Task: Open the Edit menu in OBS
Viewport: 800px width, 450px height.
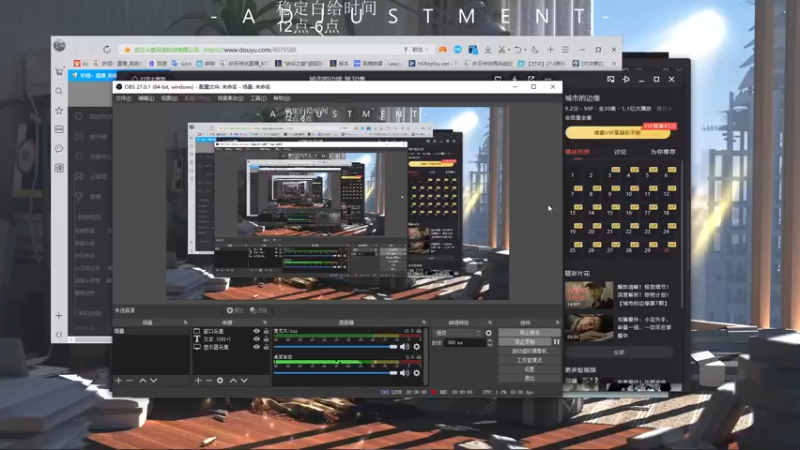Action: (146, 98)
